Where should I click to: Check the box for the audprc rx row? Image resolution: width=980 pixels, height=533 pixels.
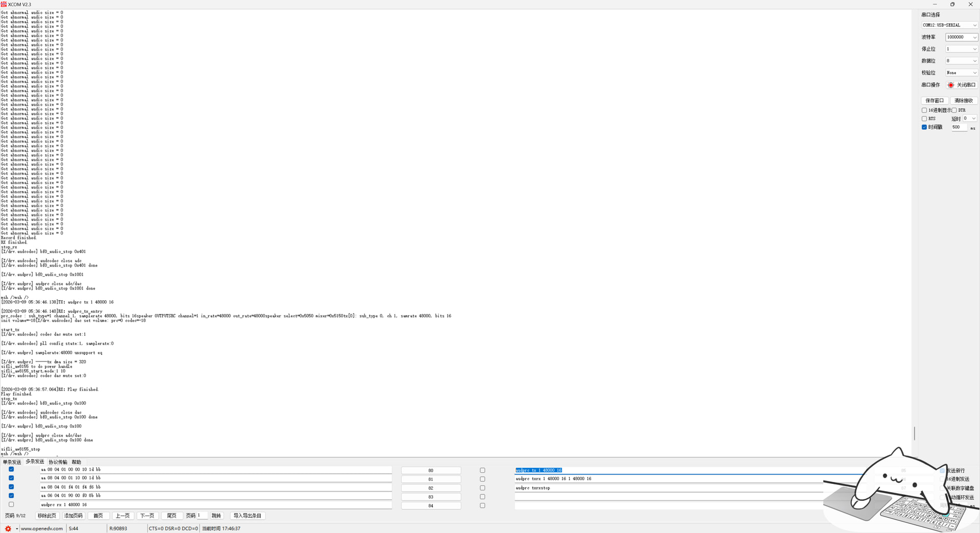point(11,504)
